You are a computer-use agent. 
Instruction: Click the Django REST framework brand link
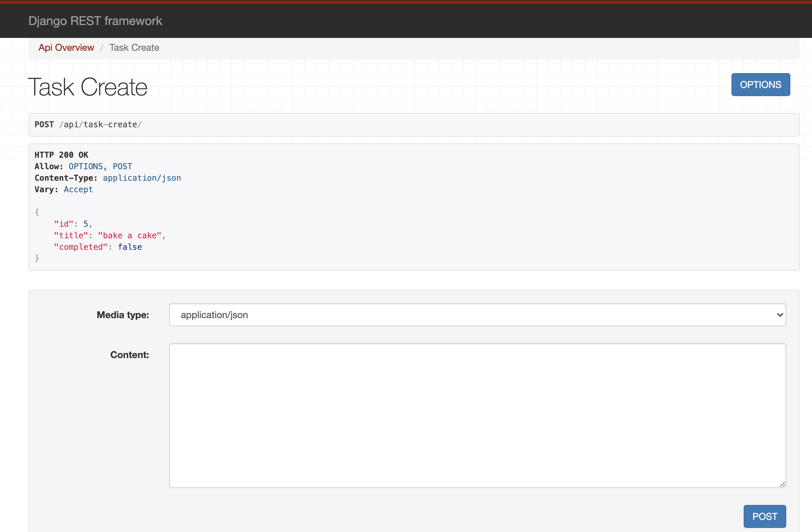(x=95, y=21)
